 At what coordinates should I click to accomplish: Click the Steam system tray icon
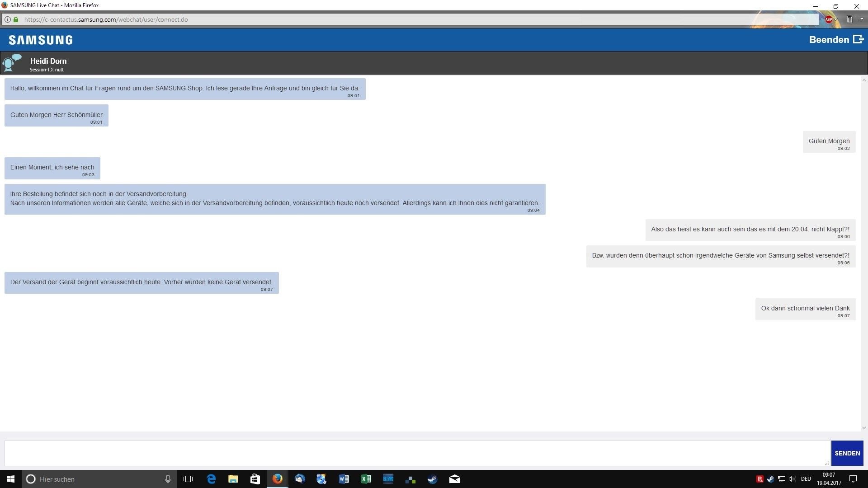pos(771,479)
